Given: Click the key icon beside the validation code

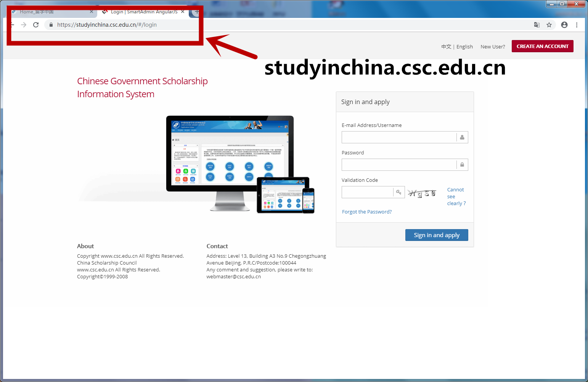Looking at the screenshot, I should click(399, 192).
